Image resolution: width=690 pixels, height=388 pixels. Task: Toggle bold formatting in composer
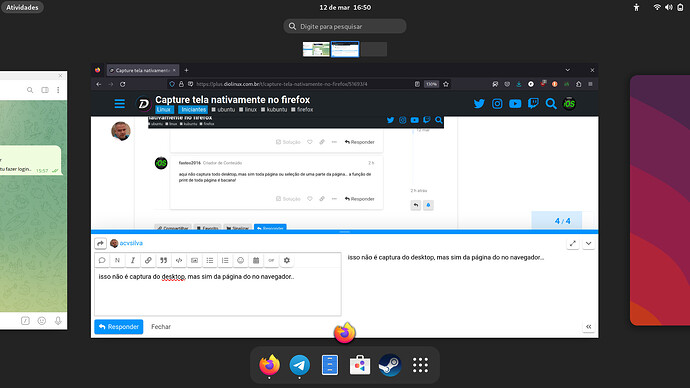click(117, 260)
